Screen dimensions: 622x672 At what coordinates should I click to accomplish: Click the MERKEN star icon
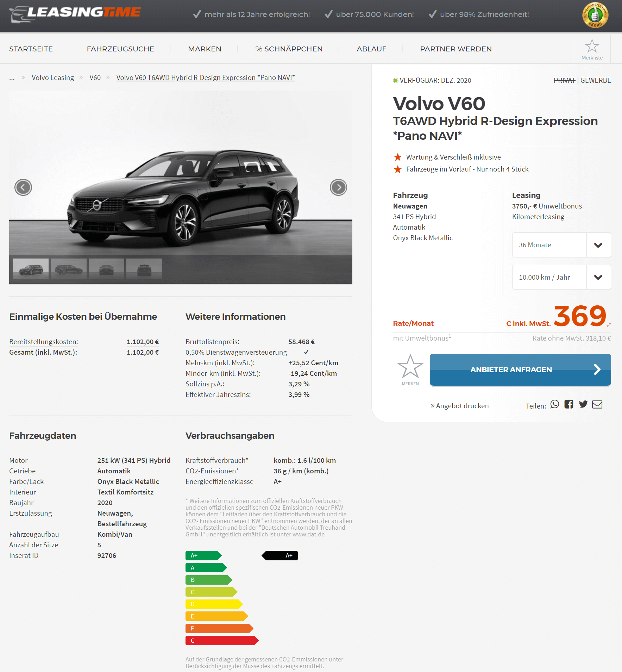[x=410, y=366]
